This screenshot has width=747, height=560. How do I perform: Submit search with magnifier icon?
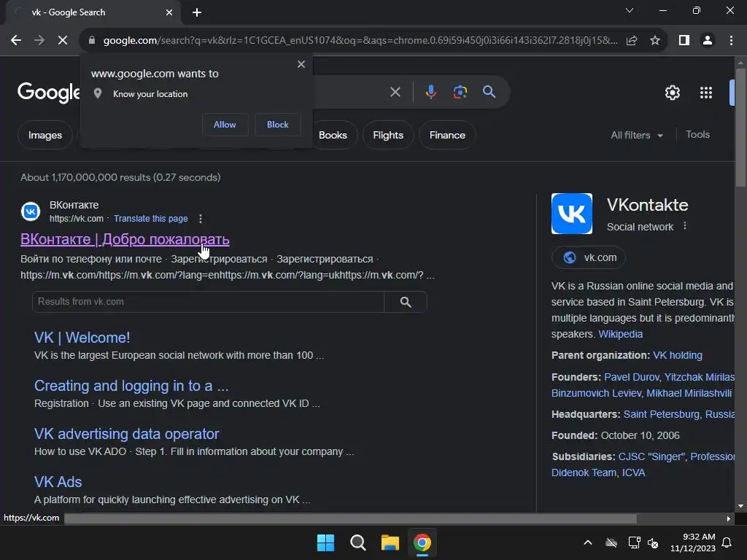pyautogui.click(x=489, y=92)
